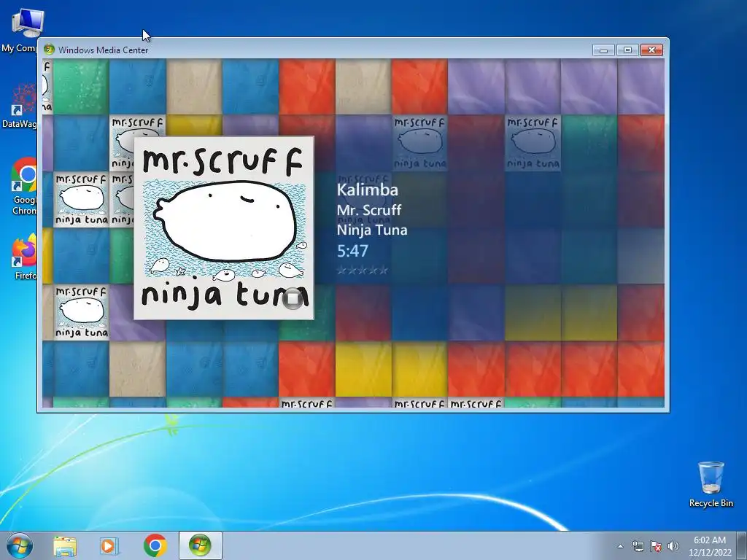Rate the song using the star rating
The height and width of the screenshot is (560, 747).
click(x=363, y=271)
